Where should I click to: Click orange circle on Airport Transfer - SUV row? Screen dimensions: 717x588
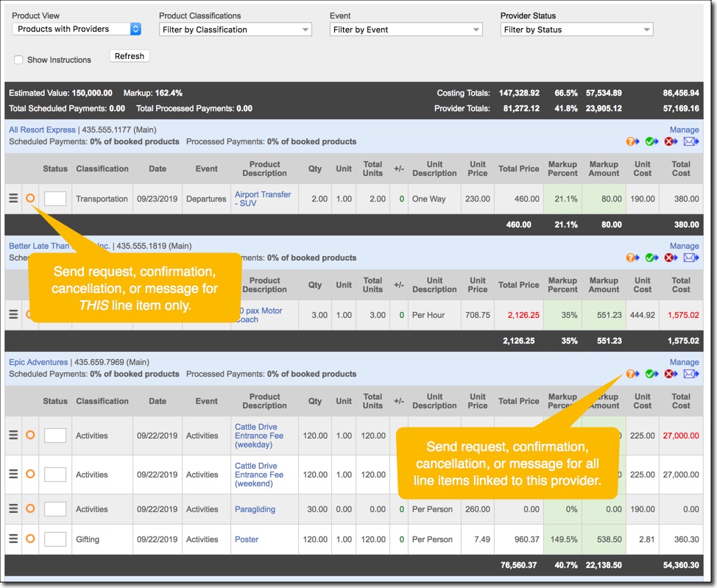[30, 199]
